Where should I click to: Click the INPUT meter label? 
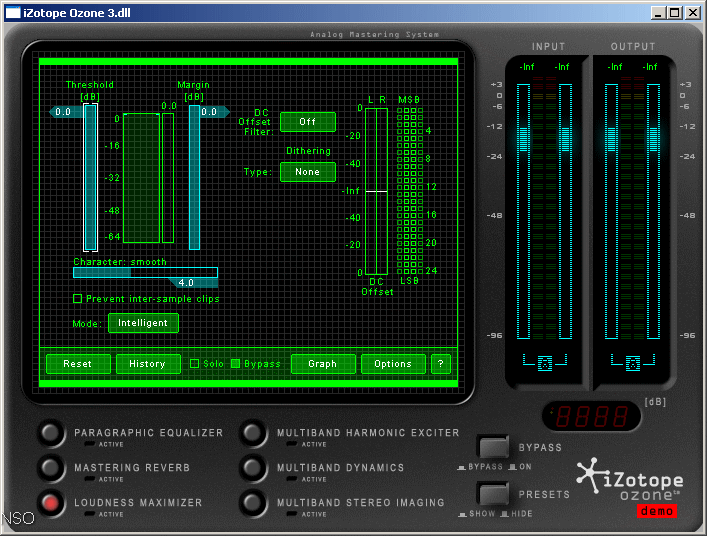[x=548, y=46]
